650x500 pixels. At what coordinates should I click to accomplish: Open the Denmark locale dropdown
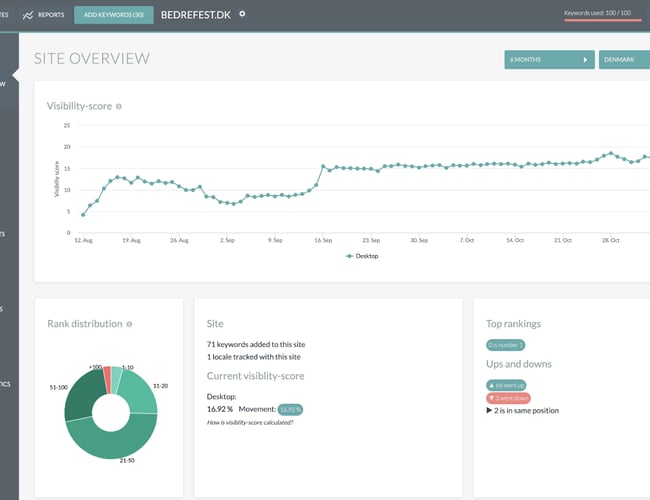click(624, 60)
